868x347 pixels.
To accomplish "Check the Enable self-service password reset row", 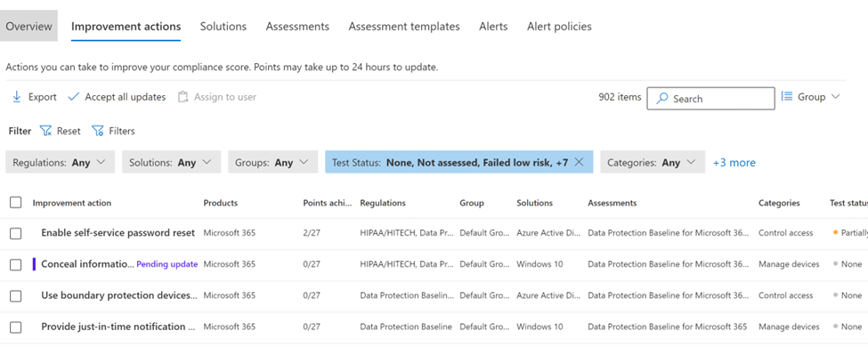I will point(15,233).
